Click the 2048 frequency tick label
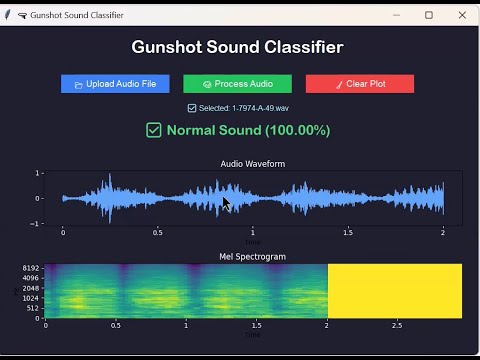This screenshot has height=360, width=480. click(x=31, y=288)
